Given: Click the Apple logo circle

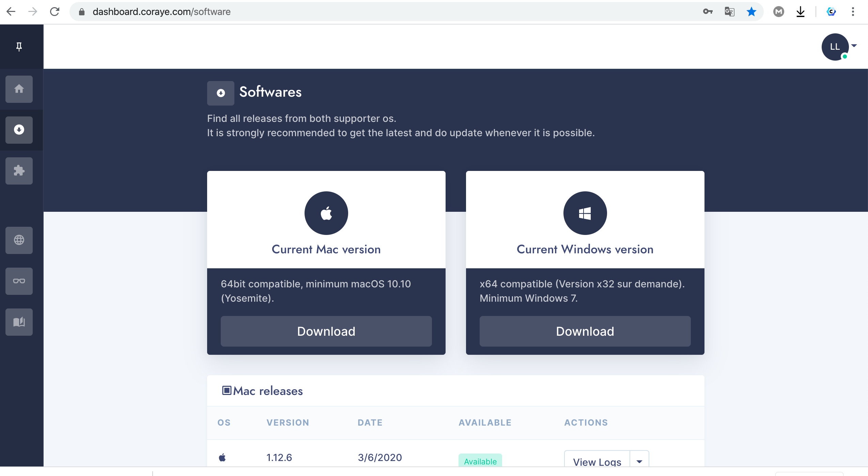Looking at the screenshot, I should click(326, 213).
